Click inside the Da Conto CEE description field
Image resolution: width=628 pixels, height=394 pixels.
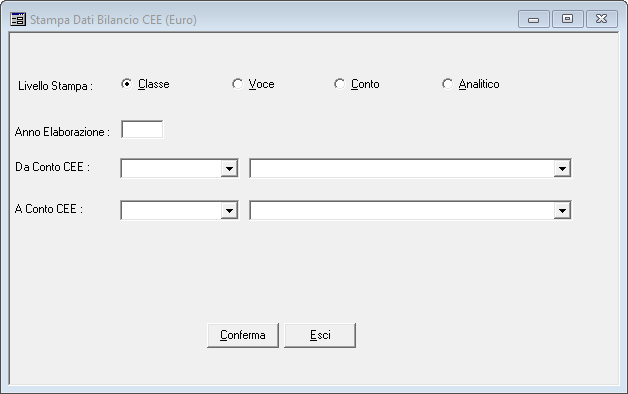click(402, 169)
